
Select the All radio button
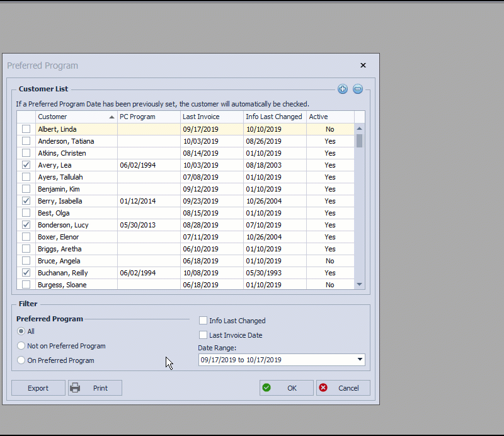[21, 331]
